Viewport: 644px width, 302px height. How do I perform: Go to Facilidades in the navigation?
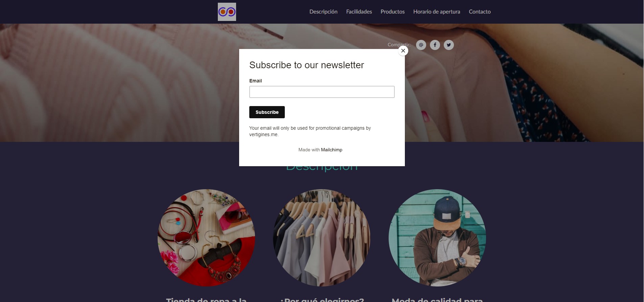(359, 12)
